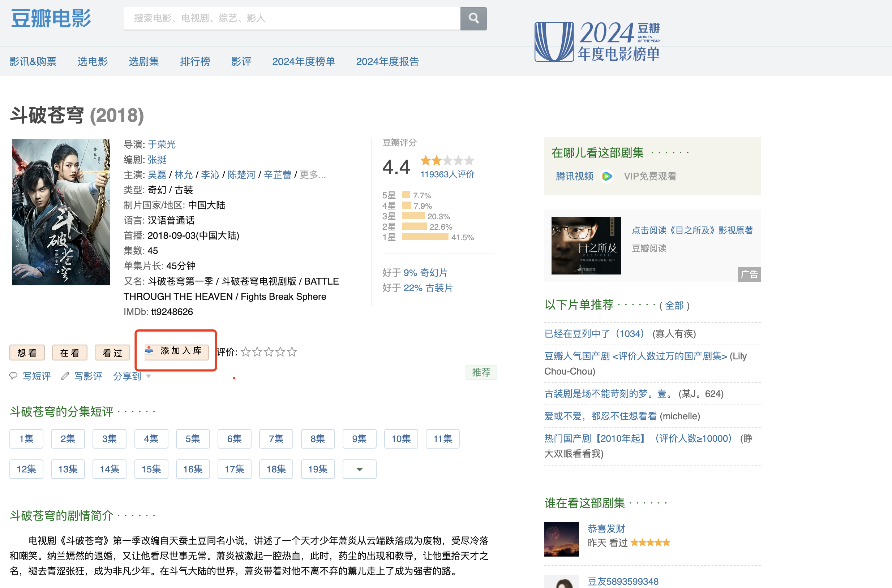Open list 古装剧是场不能苛刻的梦。壹。
Image resolution: width=892 pixels, height=588 pixels.
(608, 394)
